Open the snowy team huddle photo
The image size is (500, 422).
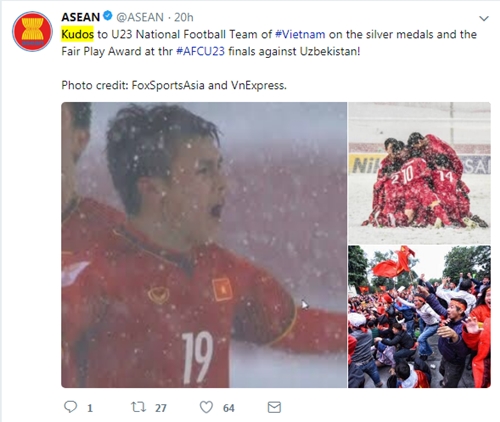click(419, 173)
